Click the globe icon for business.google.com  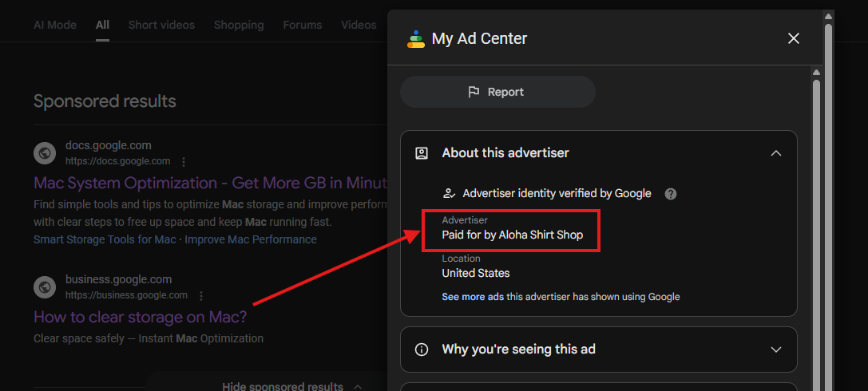pos(44,287)
